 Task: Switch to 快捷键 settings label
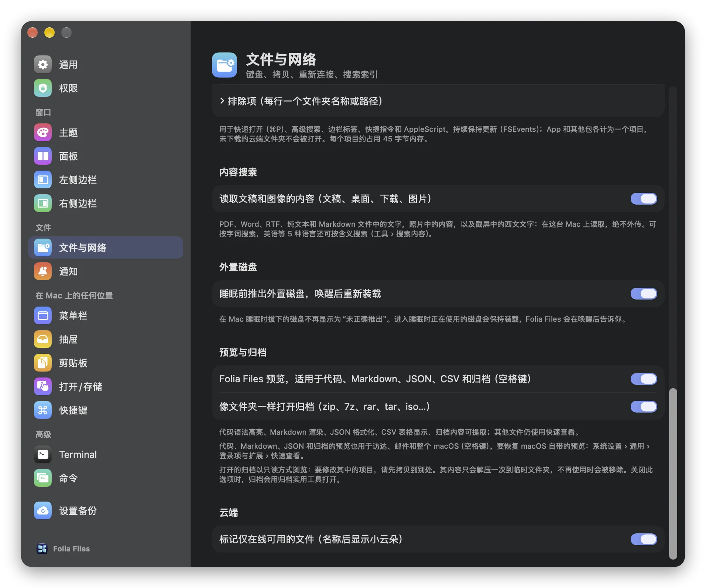point(73,410)
